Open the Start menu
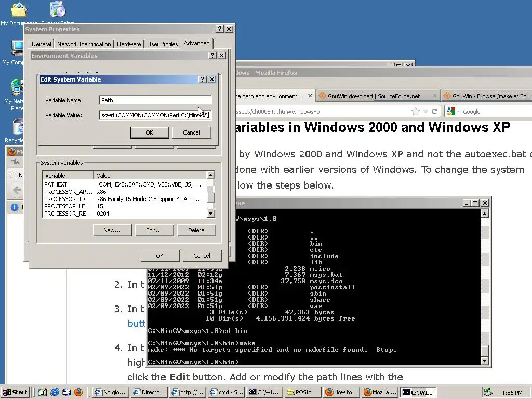 pyautogui.click(x=16, y=392)
